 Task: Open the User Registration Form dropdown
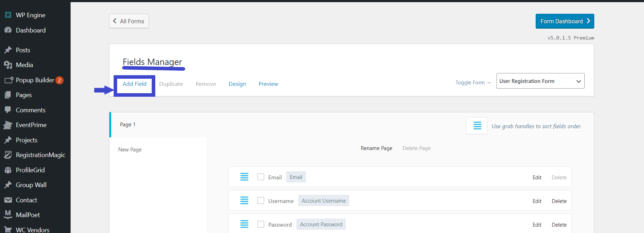pos(540,81)
